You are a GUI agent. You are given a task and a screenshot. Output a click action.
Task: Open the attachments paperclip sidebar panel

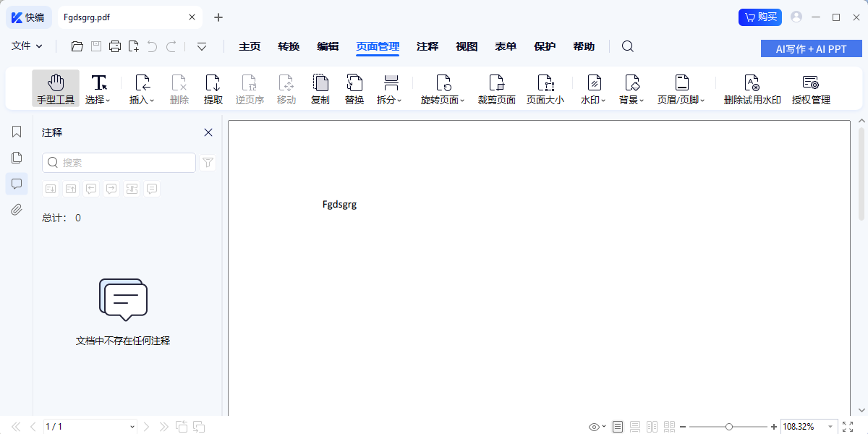pyautogui.click(x=17, y=210)
